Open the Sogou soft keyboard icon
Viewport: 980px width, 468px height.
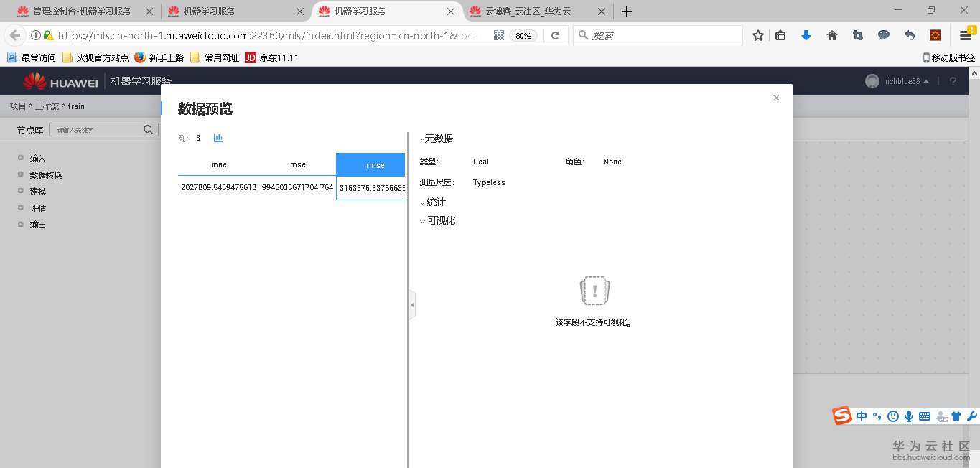click(925, 416)
